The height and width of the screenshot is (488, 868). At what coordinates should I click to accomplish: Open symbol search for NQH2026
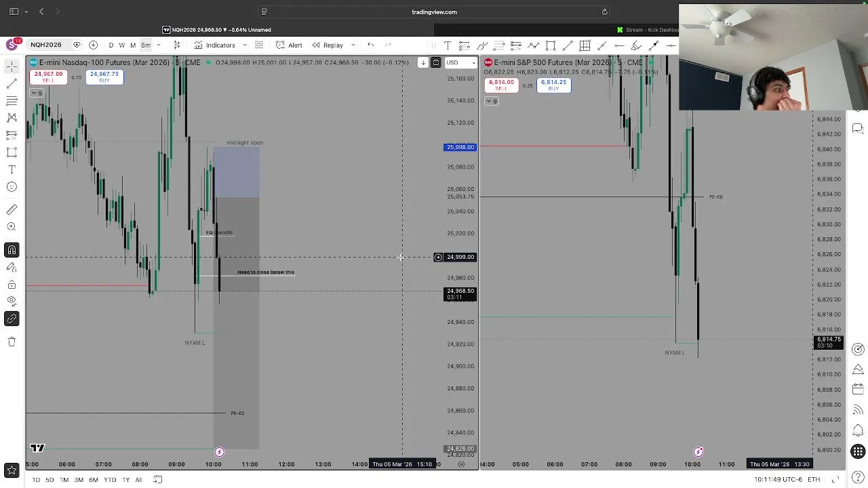tap(46, 45)
